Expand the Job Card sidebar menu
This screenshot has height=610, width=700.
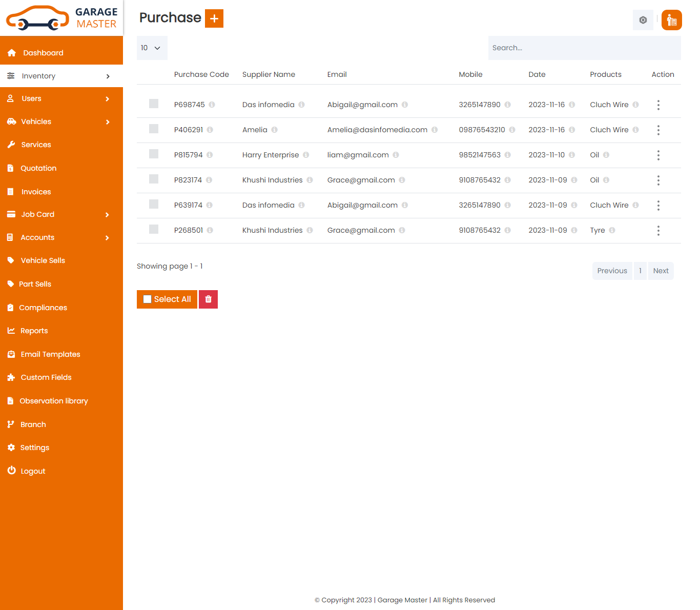click(61, 214)
